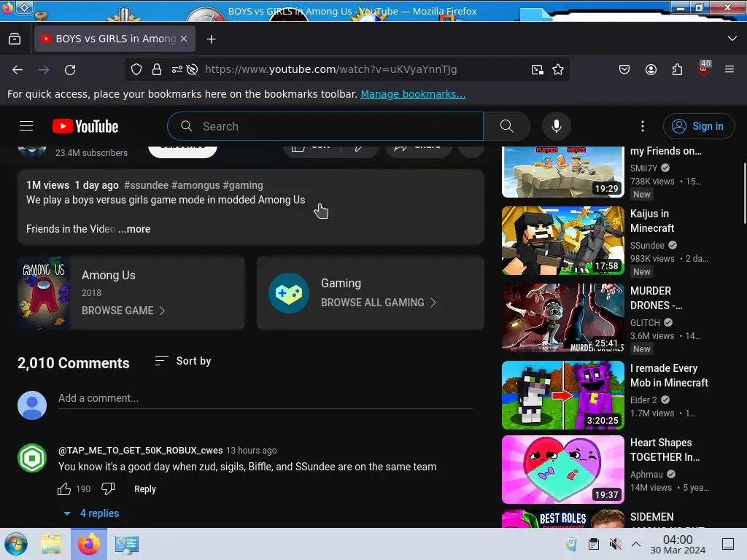The height and width of the screenshot is (560, 747).
Task: Open Kaijus in Minecraft video thumbnail
Action: pos(562,241)
